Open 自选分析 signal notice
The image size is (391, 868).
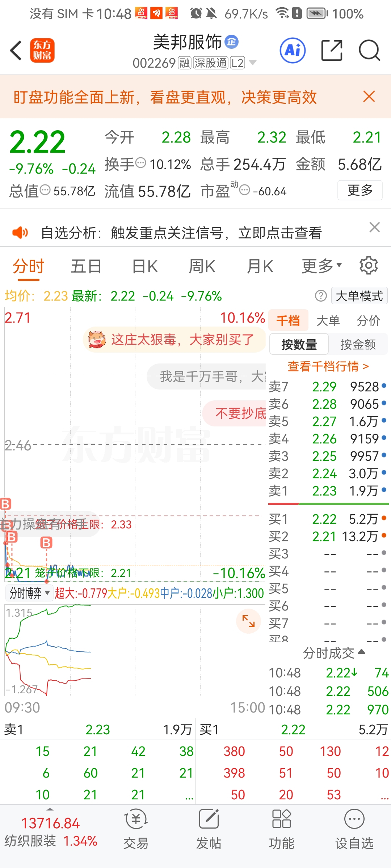coord(181,233)
